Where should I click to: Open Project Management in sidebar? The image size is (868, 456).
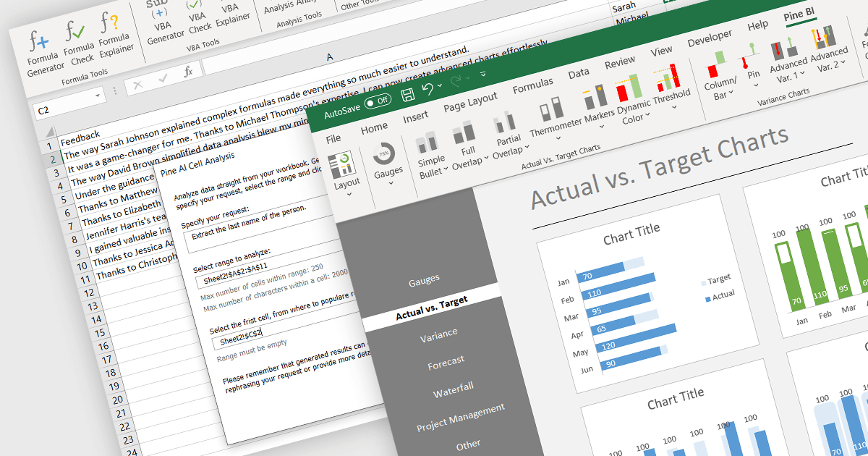(x=461, y=417)
